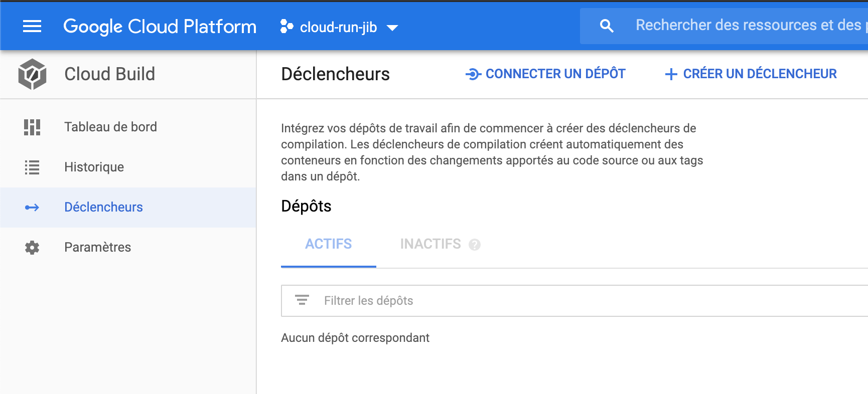Image resolution: width=868 pixels, height=394 pixels.
Task: Focus the Rechercher des ressources search field
Action: coord(724,26)
